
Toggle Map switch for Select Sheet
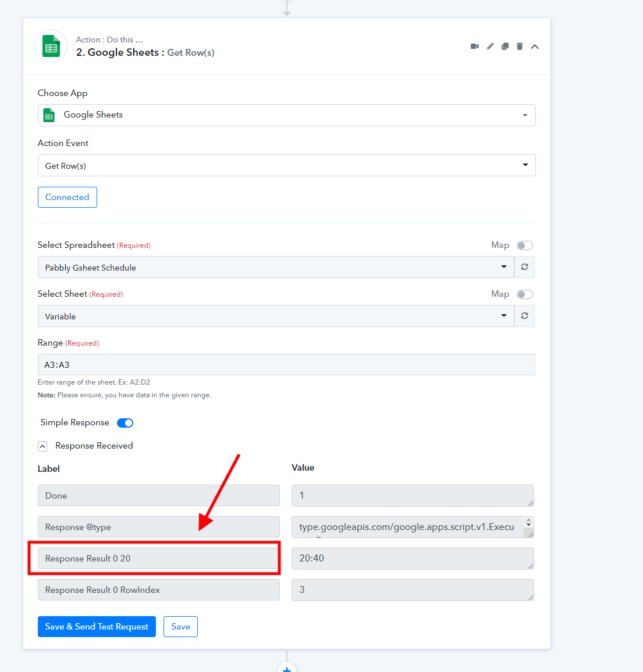click(x=525, y=294)
